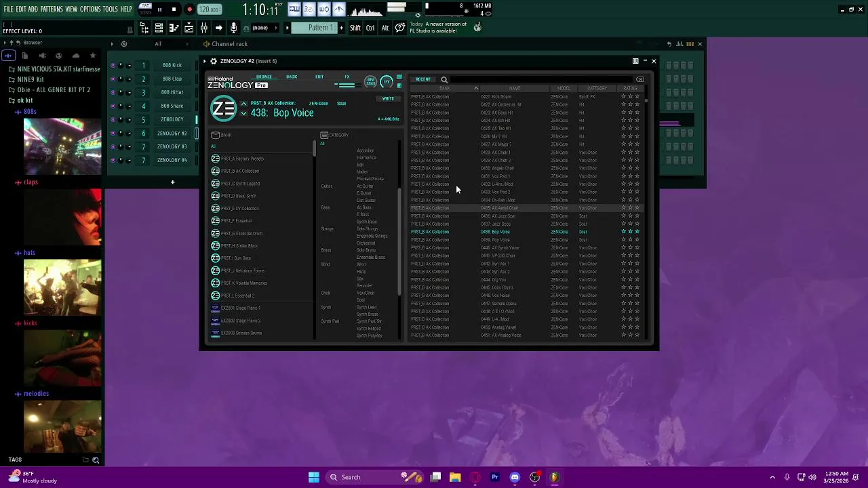868x488 pixels.
Task: Click the ZENOLOGY menu hamburger icon
Action: [x=399, y=77]
